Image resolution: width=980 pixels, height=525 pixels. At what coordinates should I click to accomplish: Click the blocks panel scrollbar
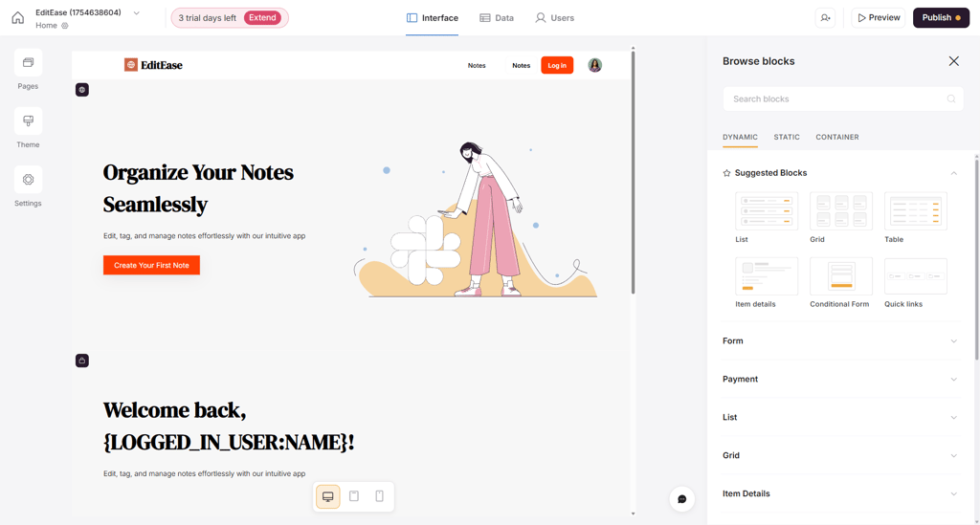[x=977, y=259]
